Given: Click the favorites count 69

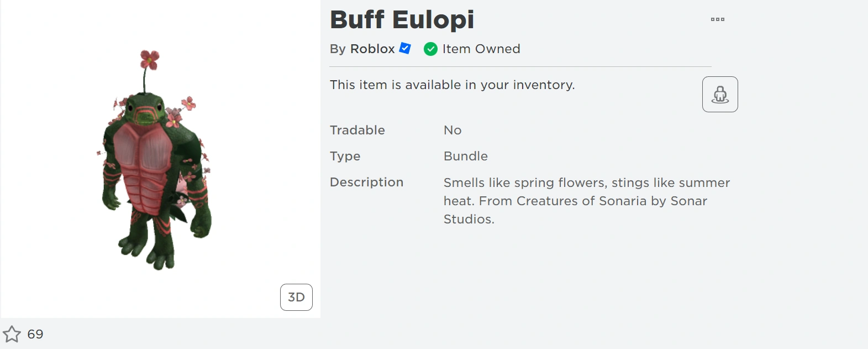Looking at the screenshot, I should (x=35, y=334).
